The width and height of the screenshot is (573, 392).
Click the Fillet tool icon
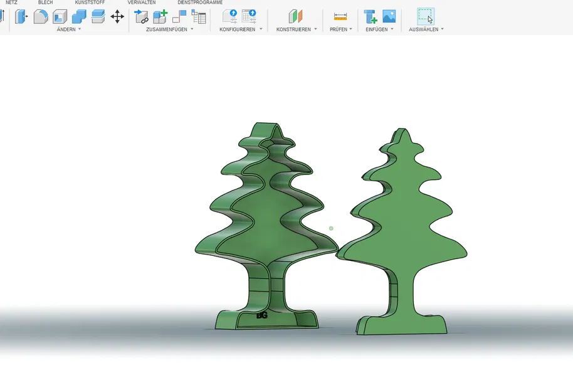pyautogui.click(x=41, y=17)
